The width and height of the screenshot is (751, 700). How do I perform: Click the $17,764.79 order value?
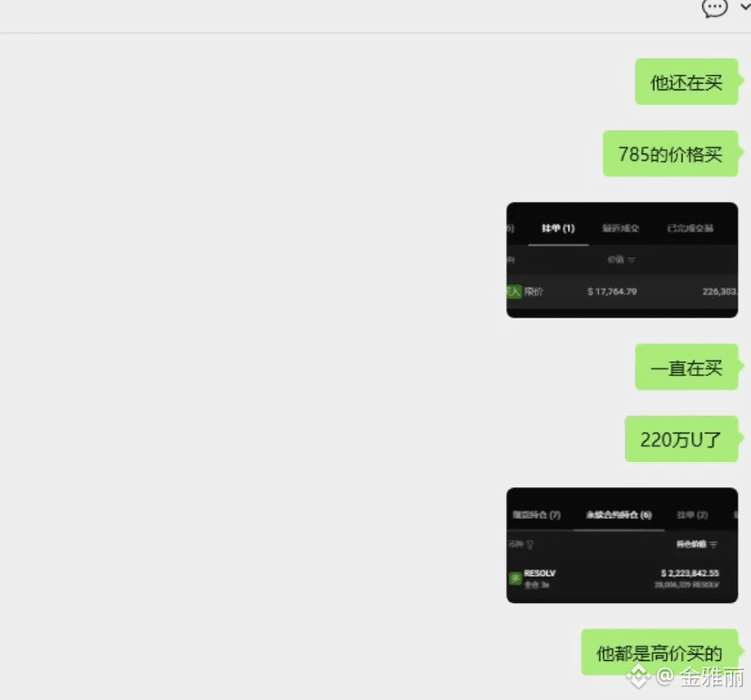tap(612, 292)
